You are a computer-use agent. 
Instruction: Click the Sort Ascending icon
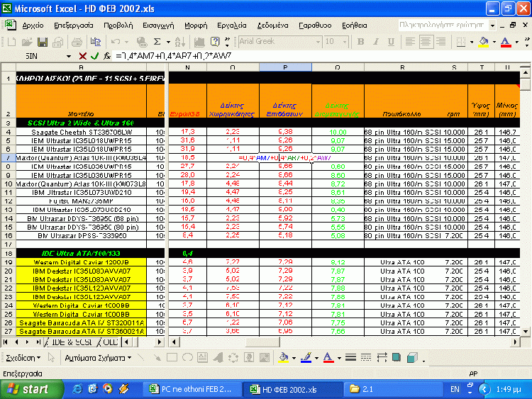tap(180, 42)
